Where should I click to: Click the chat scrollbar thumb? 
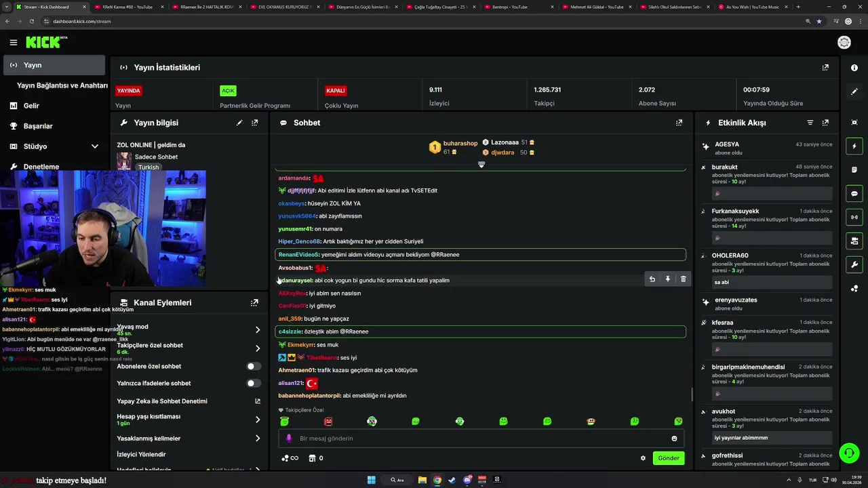[692, 394]
